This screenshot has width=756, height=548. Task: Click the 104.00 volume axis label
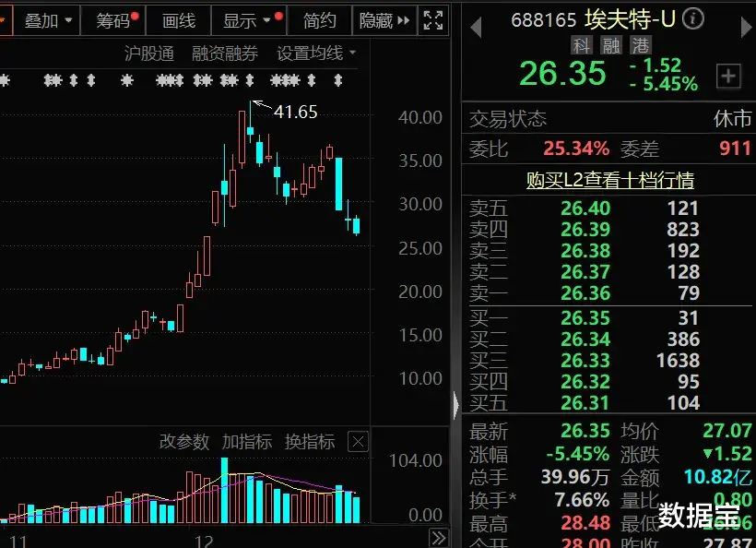416,460
